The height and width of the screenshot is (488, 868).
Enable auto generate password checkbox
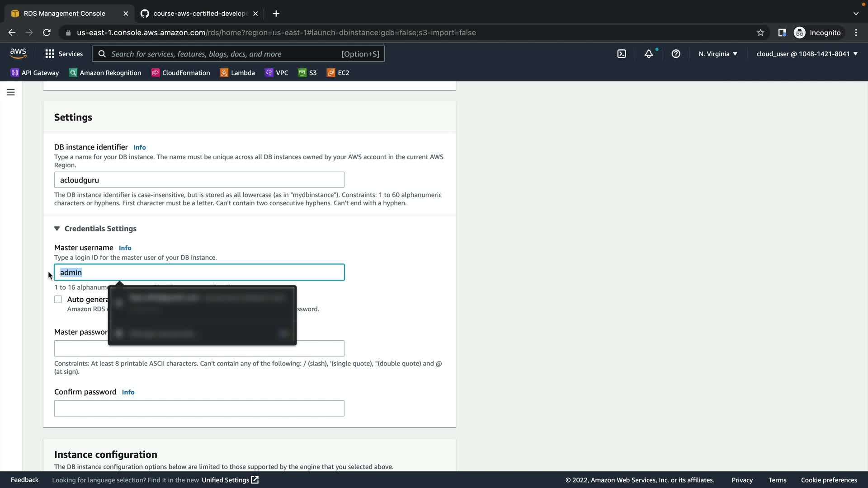click(58, 300)
